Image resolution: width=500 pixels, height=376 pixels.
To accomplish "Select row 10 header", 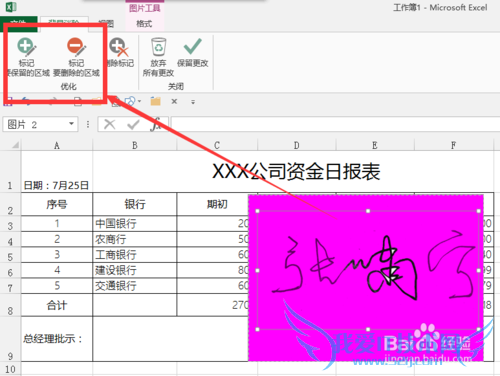I will coord(10,369).
